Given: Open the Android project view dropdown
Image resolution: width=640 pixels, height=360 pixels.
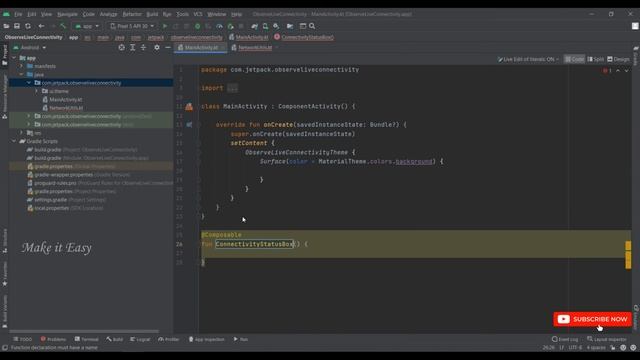Looking at the screenshot, I should click(30, 47).
